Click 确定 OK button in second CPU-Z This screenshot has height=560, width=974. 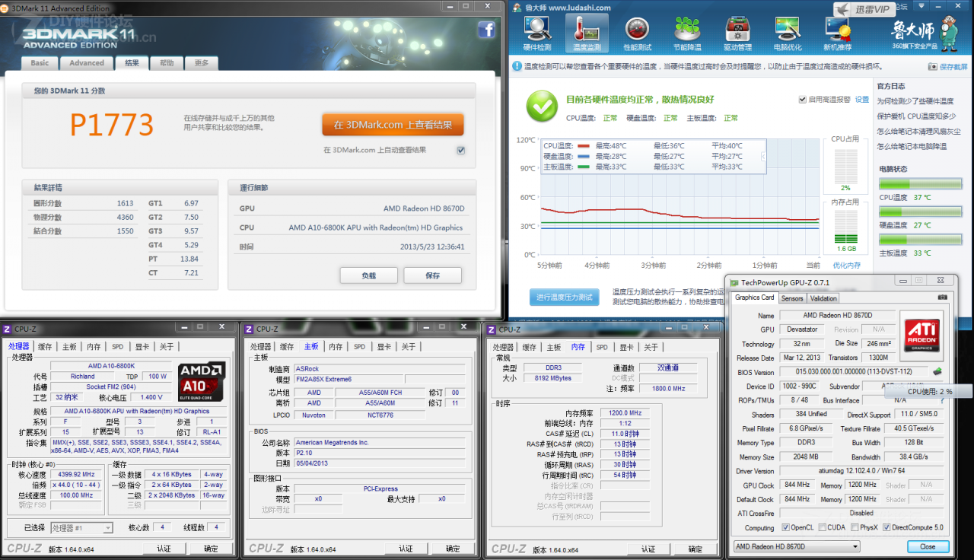pyautogui.click(x=453, y=548)
